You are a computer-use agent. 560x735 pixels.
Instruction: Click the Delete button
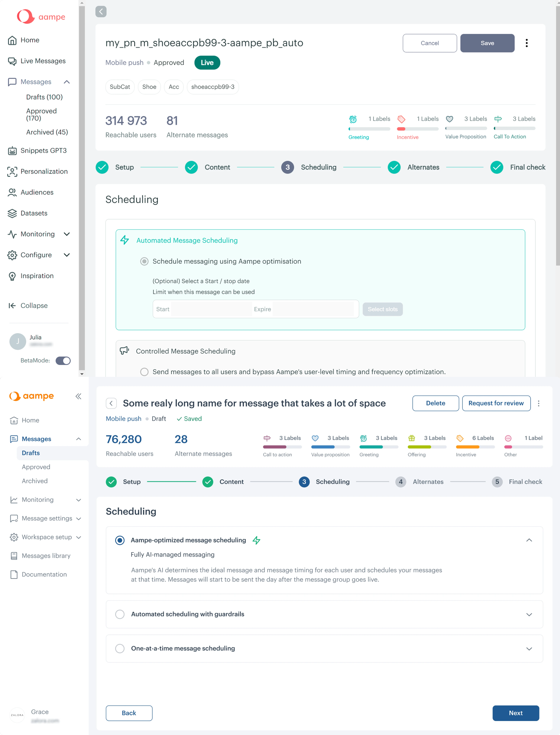(435, 403)
